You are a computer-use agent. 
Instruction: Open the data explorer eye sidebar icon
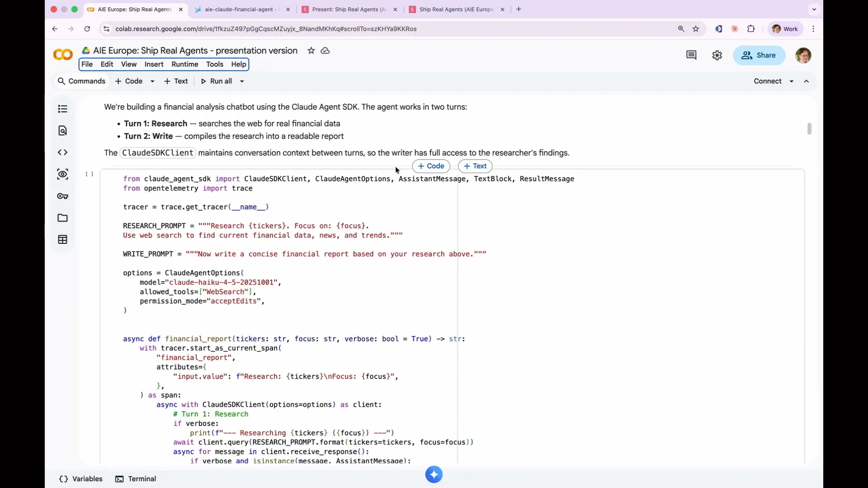point(62,174)
